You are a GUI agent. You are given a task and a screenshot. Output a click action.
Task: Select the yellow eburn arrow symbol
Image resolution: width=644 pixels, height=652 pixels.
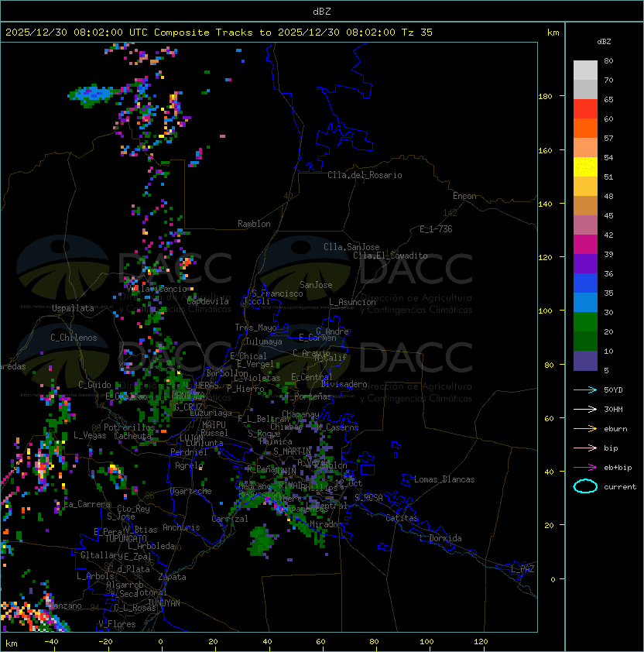click(x=585, y=428)
